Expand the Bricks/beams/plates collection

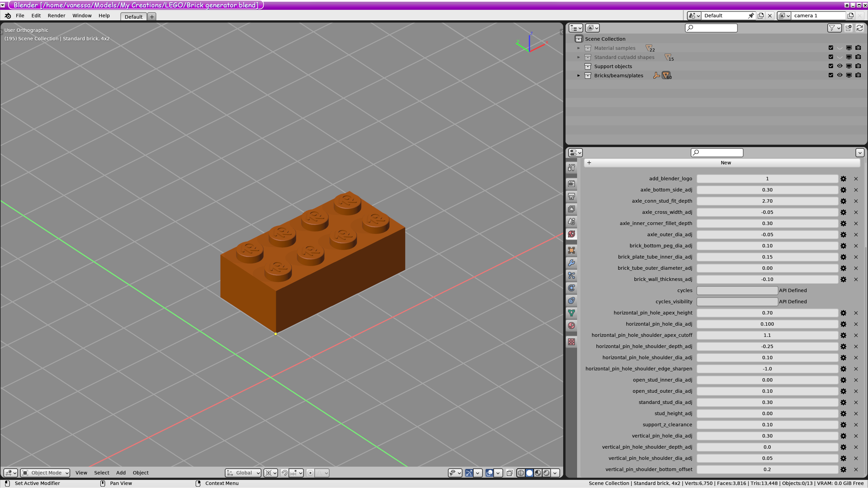point(578,75)
